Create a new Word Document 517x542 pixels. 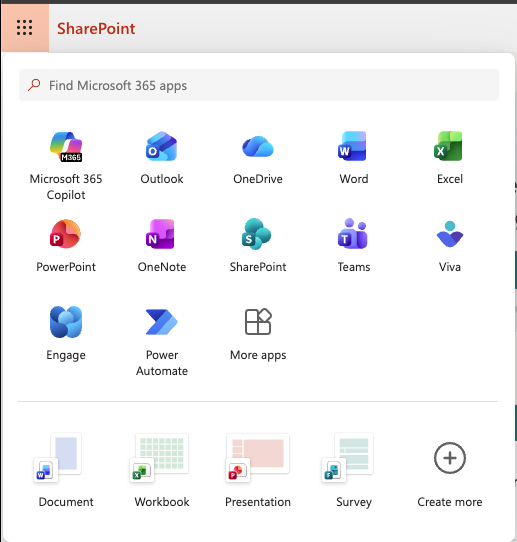click(x=66, y=470)
